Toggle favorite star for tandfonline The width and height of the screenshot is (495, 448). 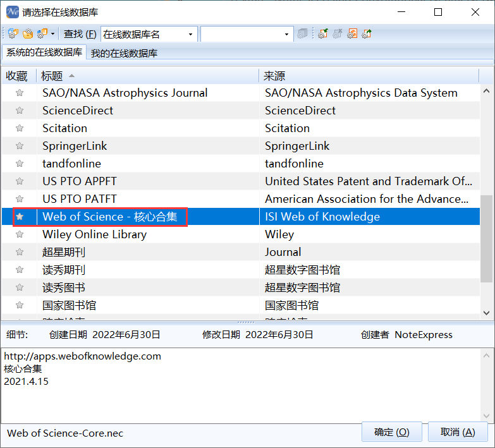click(20, 164)
